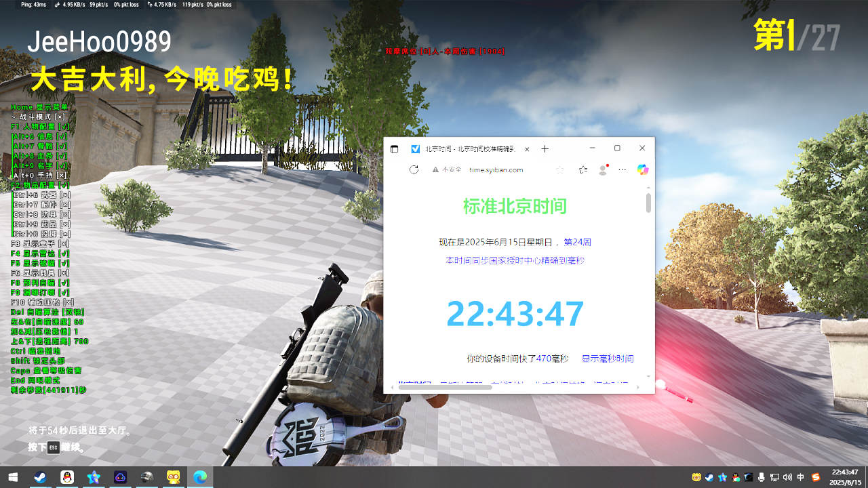Screen dimensions: 868x488
Task: Toggle Alt+7 骨骼 option
Action: point(41,146)
